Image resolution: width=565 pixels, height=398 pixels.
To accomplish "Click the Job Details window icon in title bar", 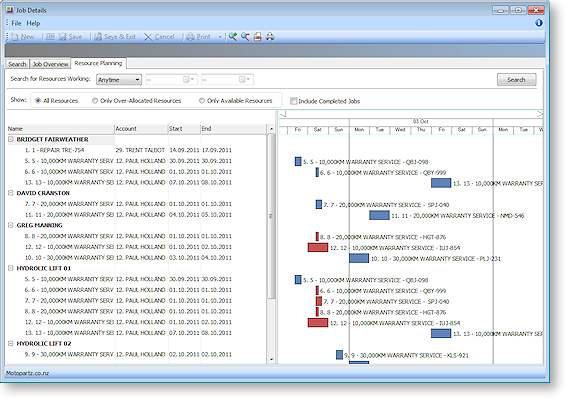I will pyautogui.click(x=10, y=10).
